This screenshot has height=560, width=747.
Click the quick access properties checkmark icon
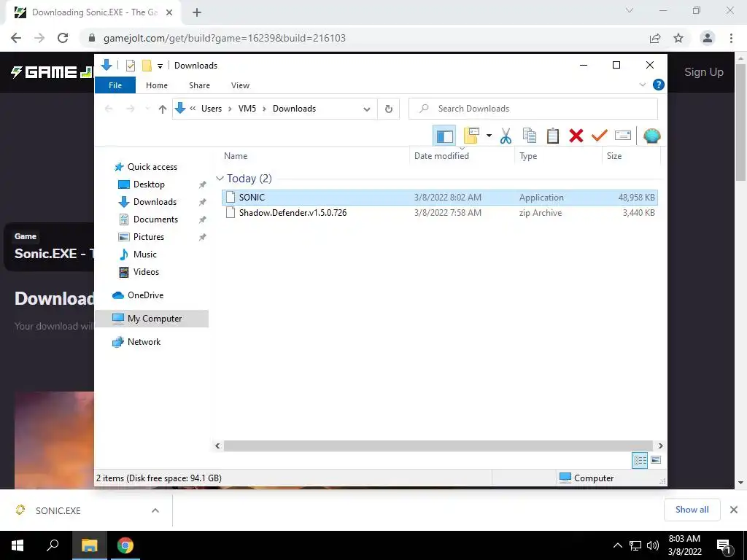(x=130, y=66)
